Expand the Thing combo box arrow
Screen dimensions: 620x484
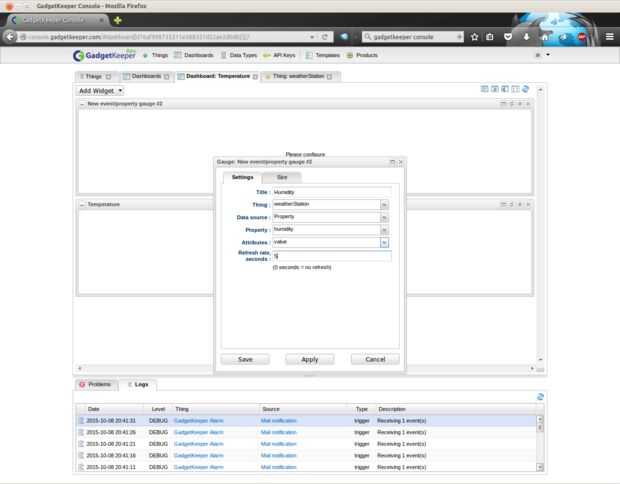[384, 205]
